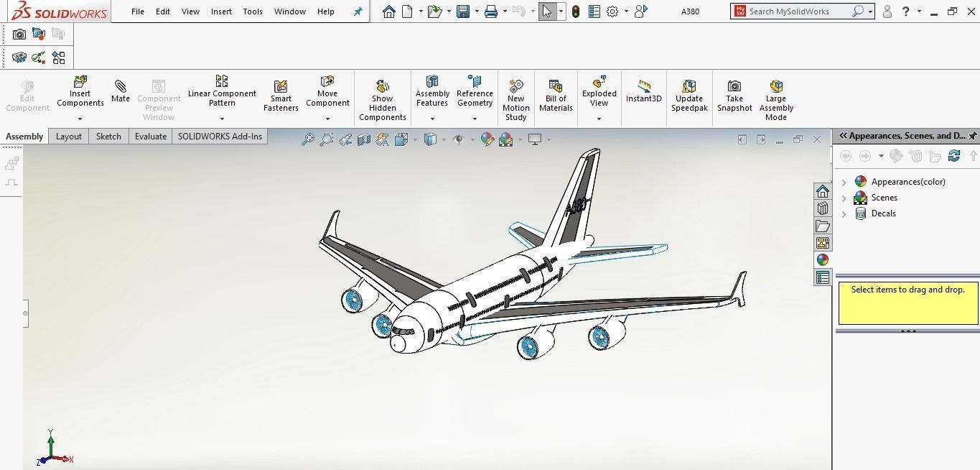Open Reference Geometry tool

[x=475, y=91]
